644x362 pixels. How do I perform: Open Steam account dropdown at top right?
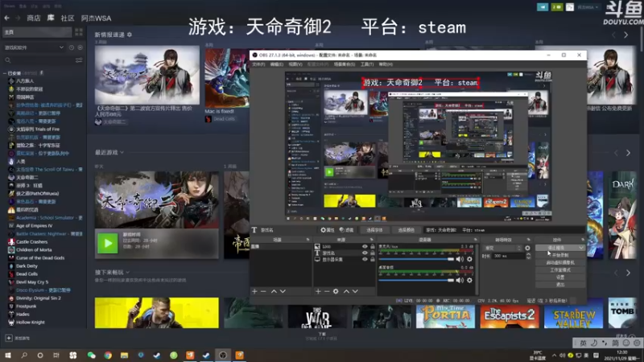tap(588, 7)
